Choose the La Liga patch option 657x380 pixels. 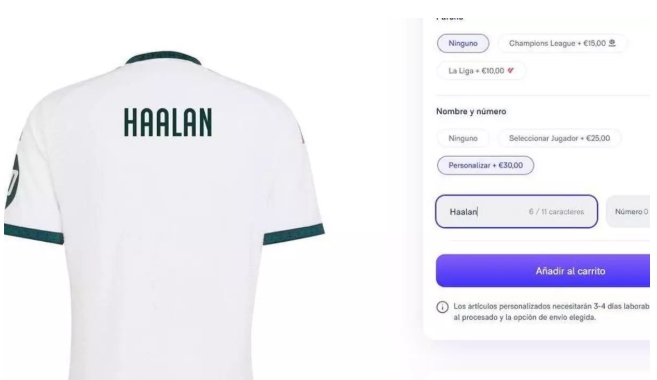pos(481,71)
